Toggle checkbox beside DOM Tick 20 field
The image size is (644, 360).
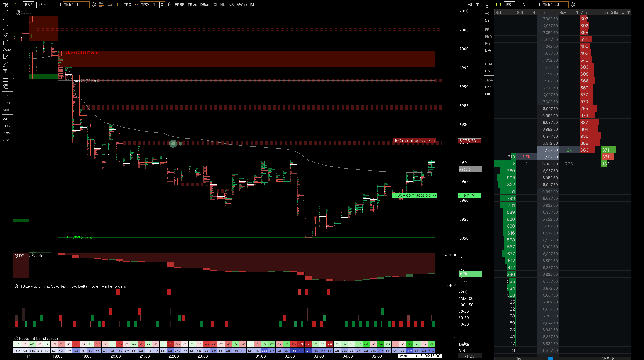(x=538, y=5)
